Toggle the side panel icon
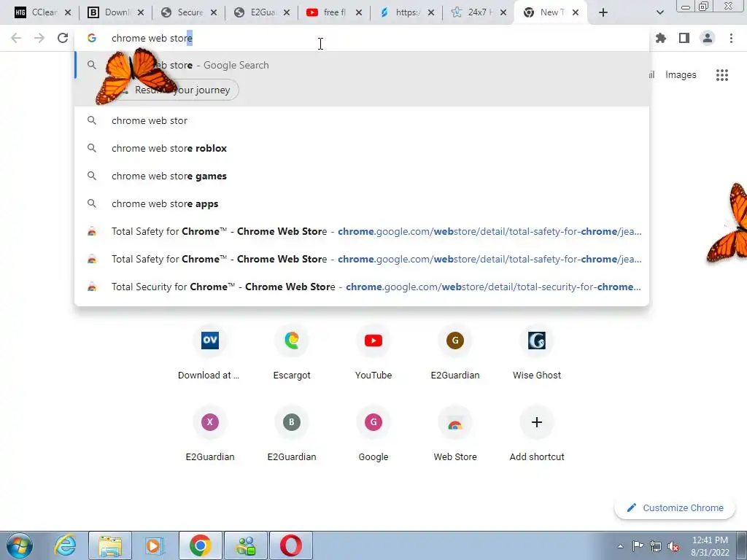Screen dimensions: 747x560 684,38
